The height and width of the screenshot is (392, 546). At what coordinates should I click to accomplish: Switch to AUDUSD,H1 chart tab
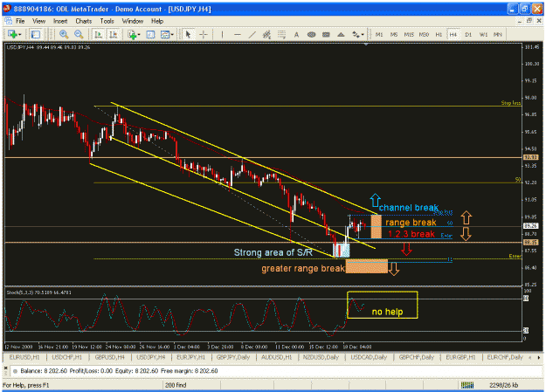pyautogui.click(x=276, y=357)
